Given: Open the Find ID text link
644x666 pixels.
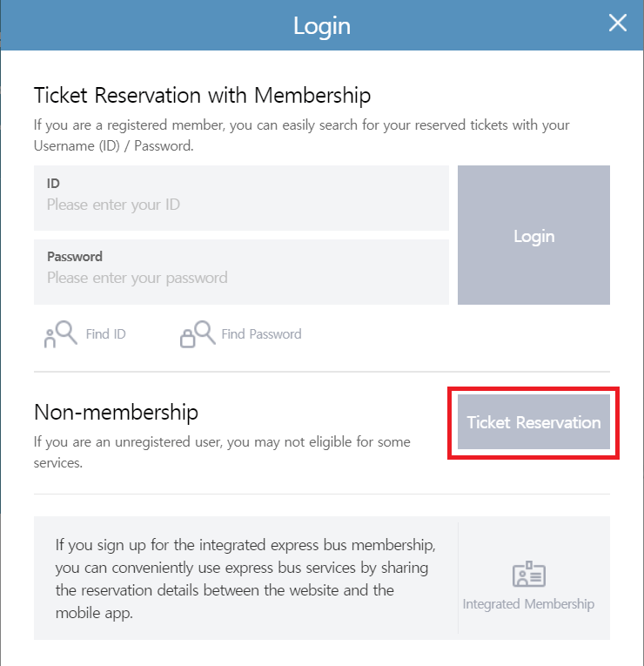Looking at the screenshot, I should point(105,334).
